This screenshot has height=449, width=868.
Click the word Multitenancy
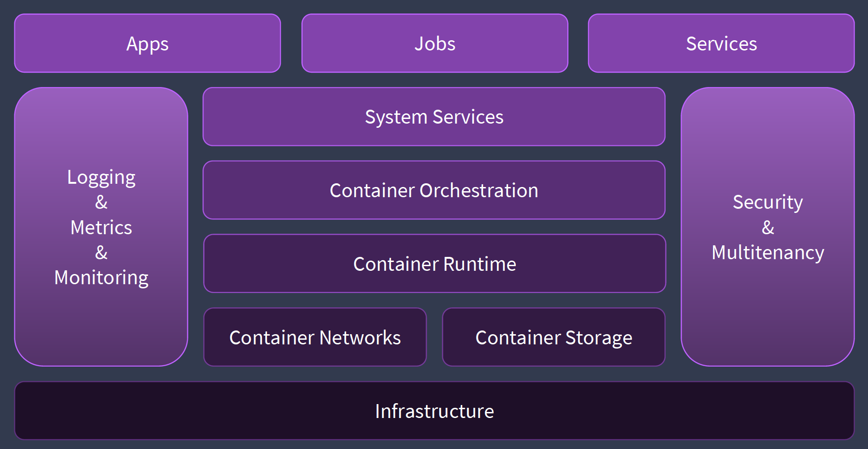tap(768, 253)
